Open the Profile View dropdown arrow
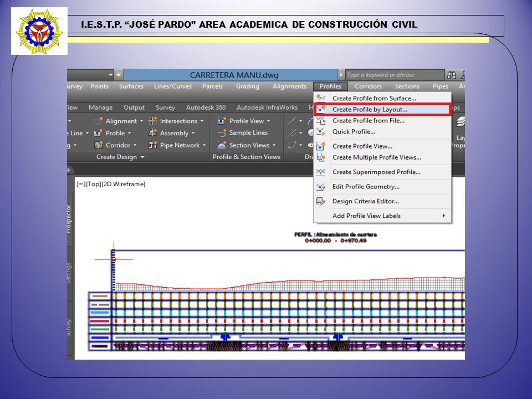 point(268,121)
